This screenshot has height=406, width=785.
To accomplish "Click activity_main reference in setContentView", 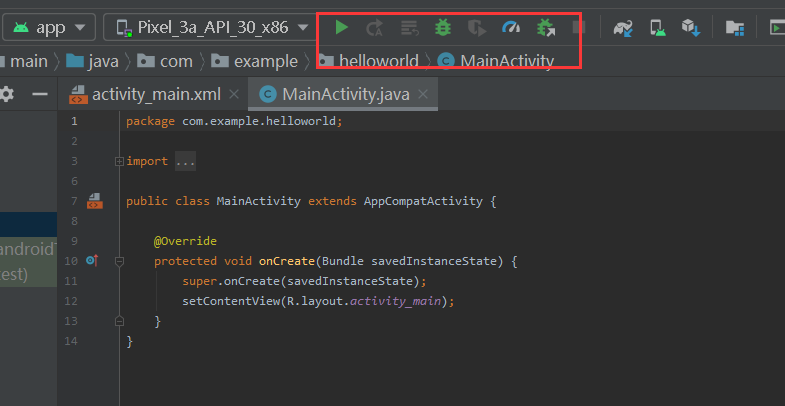I will (396, 301).
